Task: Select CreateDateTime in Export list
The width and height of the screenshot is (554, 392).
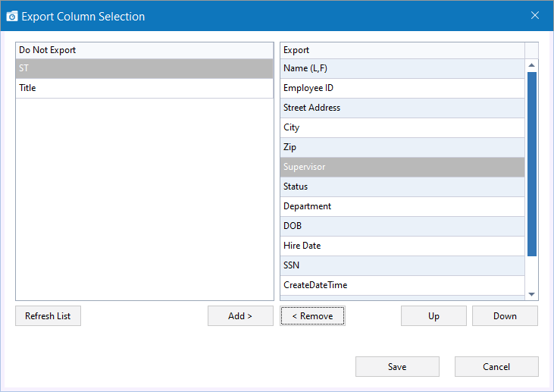Action: [402, 285]
